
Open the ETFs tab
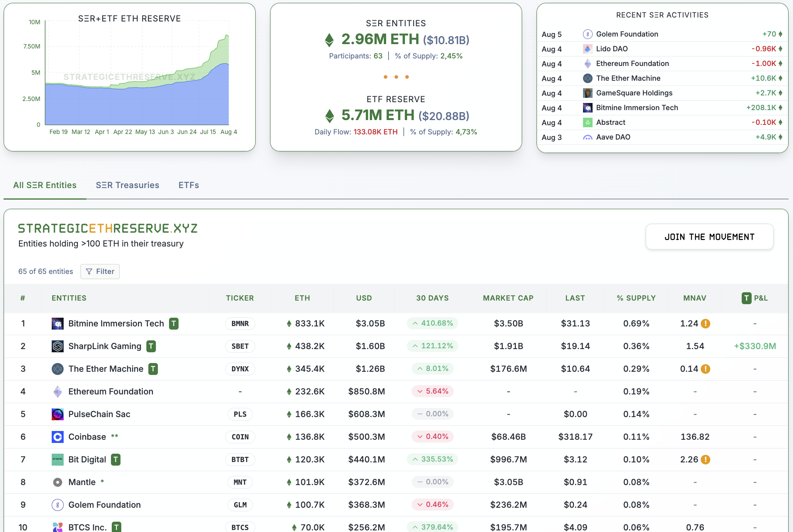[x=189, y=185]
